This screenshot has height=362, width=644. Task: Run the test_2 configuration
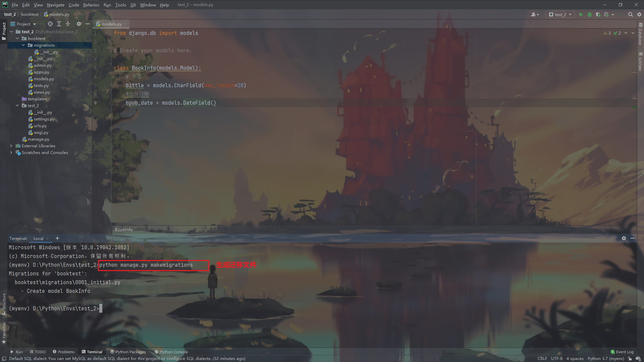click(581, 14)
